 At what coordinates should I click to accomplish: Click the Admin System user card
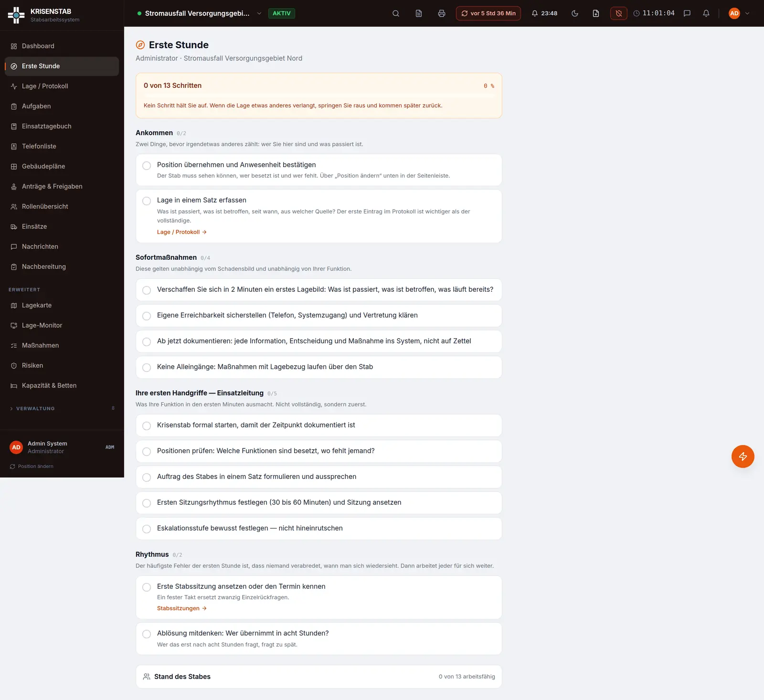(62, 447)
